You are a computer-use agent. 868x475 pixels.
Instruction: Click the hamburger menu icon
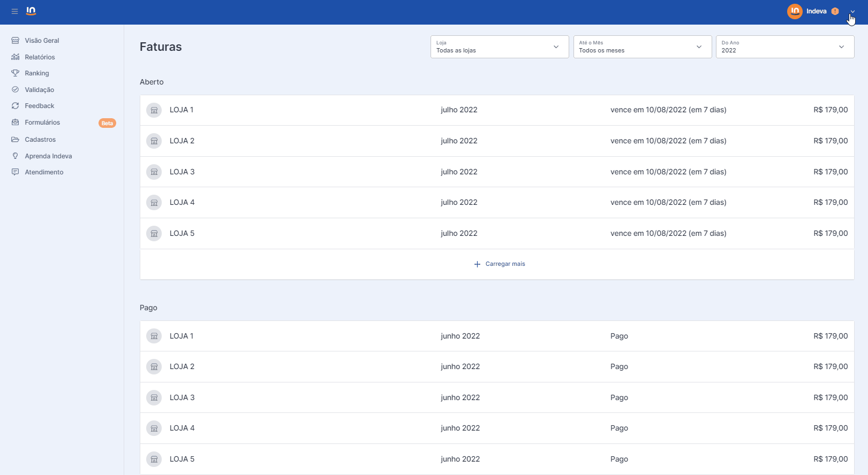14,11
